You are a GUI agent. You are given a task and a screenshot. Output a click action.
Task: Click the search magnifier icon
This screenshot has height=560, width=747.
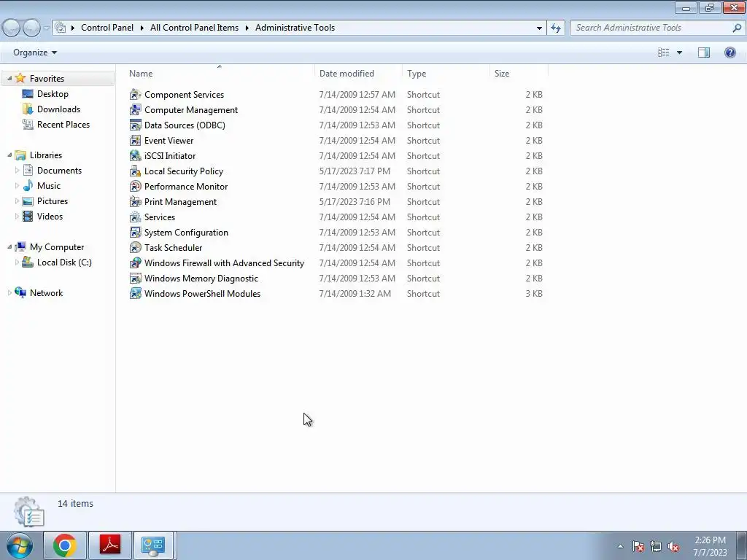(737, 28)
